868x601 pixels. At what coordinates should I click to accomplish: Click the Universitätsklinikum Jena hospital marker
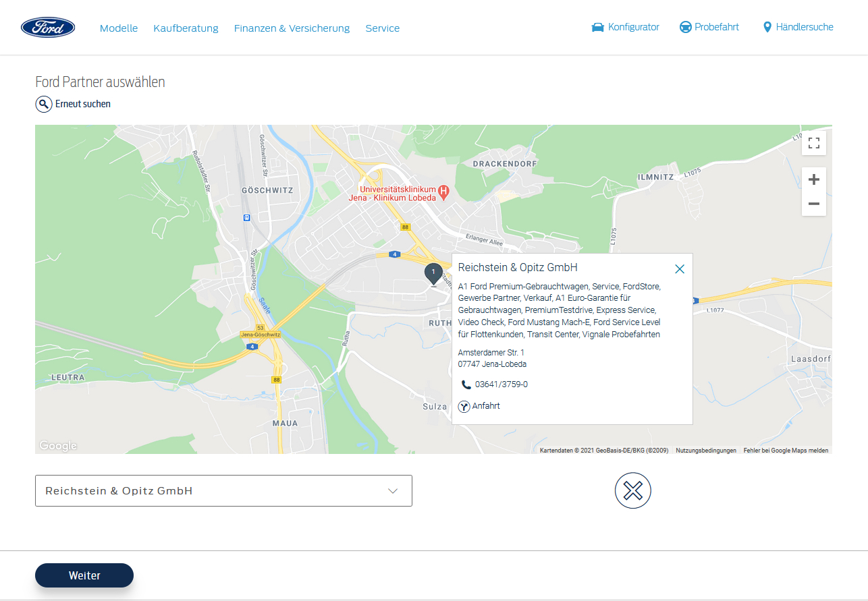[x=443, y=192]
